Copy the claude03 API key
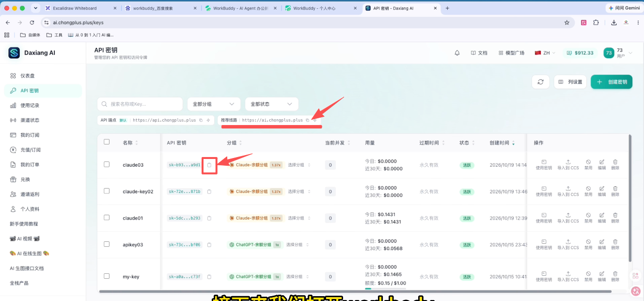 coord(209,165)
